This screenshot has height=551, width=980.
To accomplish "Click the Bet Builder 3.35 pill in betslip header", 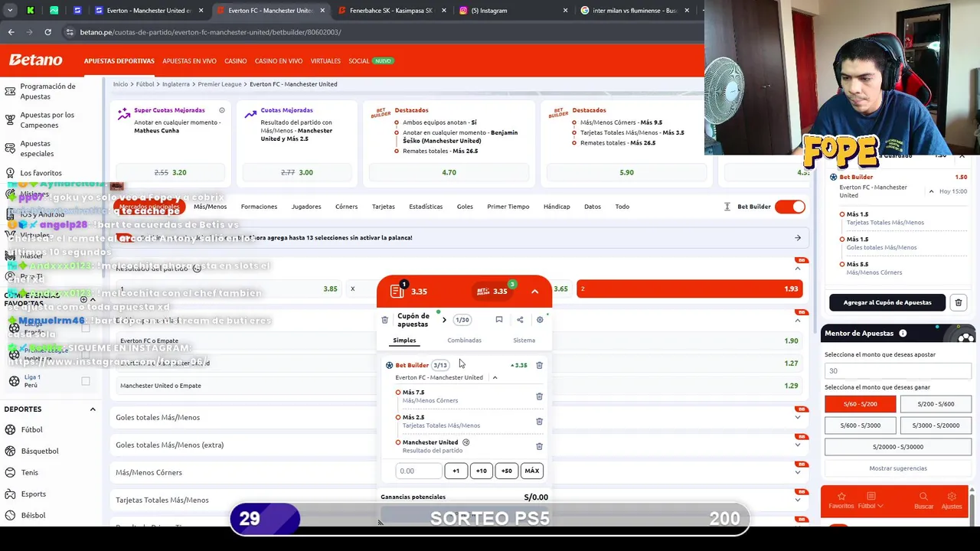I will [492, 291].
